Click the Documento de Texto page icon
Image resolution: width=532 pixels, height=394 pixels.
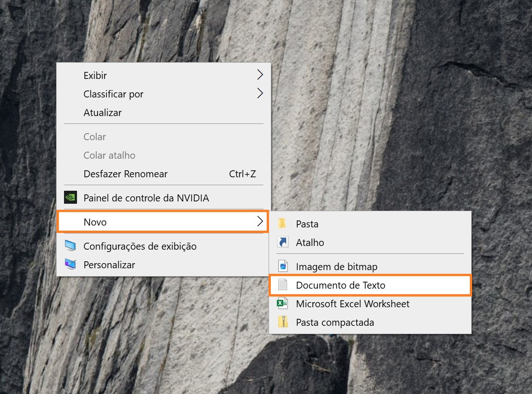click(282, 285)
